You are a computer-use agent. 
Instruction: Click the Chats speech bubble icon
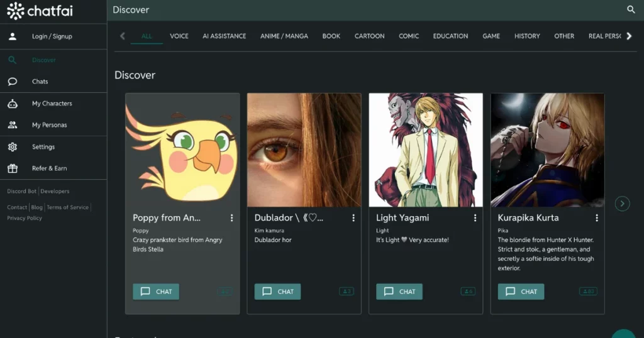click(x=13, y=81)
